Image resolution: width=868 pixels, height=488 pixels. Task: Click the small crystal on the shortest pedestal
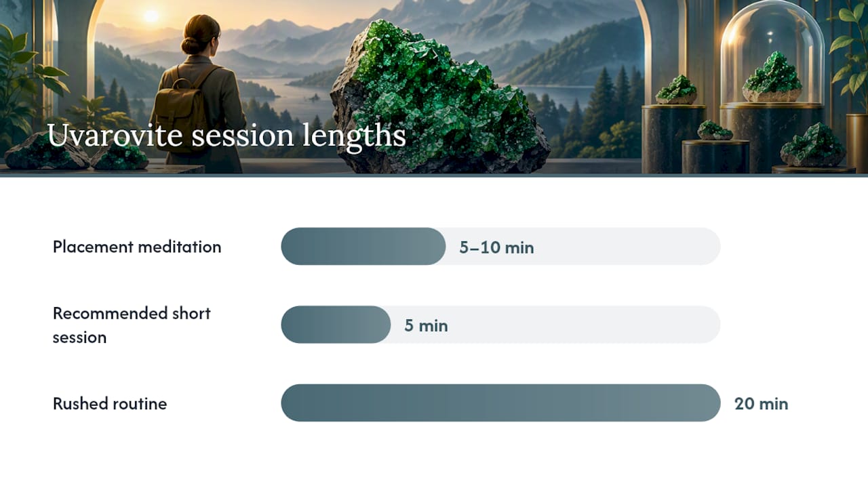click(715, 130)
